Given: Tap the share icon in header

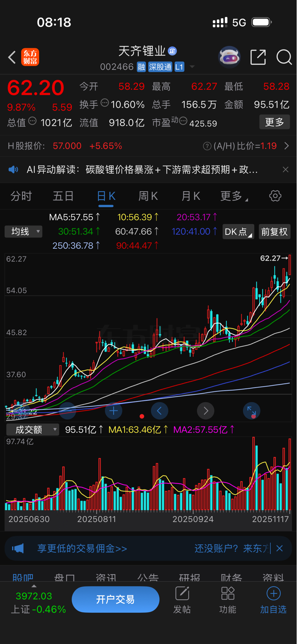Looking at the screenshot, I should coord(258,57).
